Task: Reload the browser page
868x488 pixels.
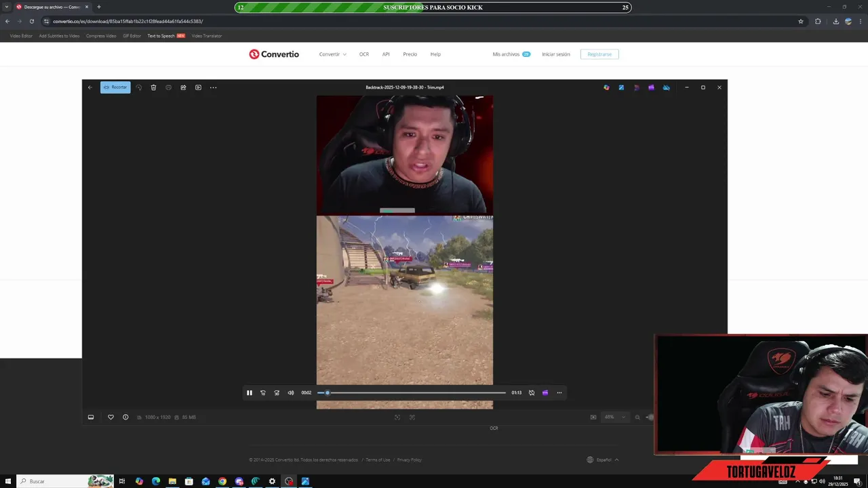Action: 31,21
